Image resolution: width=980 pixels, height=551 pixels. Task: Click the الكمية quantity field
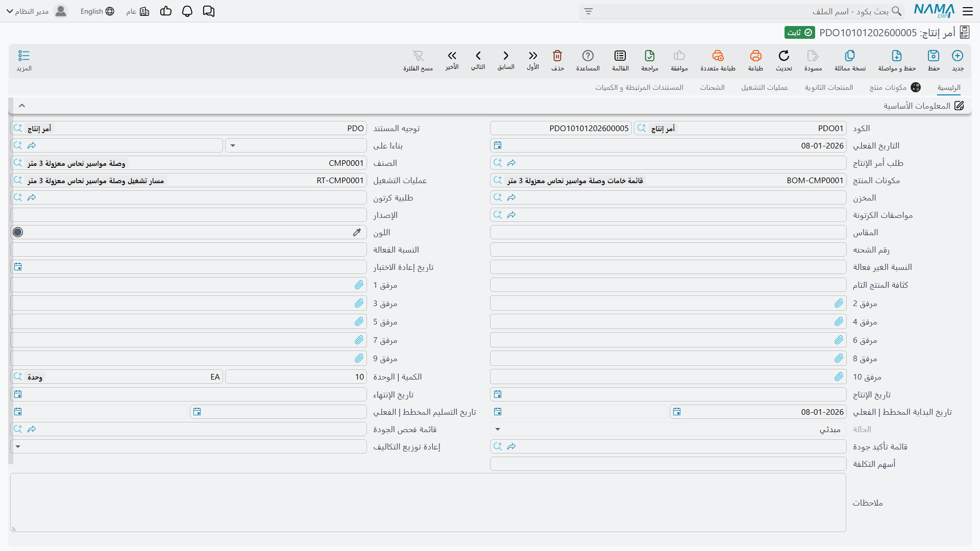tap(296, 377)
